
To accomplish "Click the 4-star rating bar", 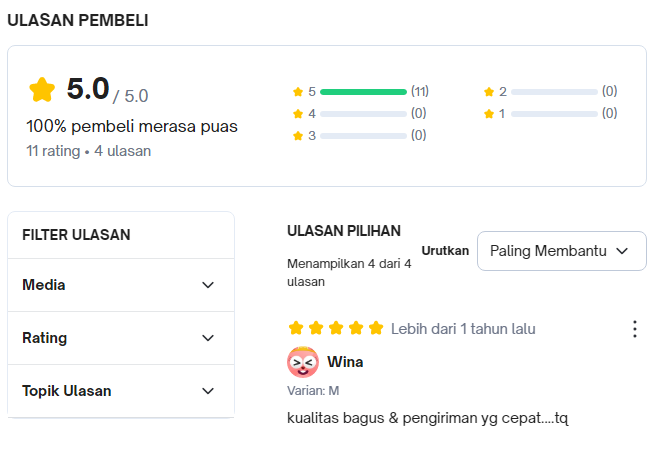I will [x=363, y=114].
